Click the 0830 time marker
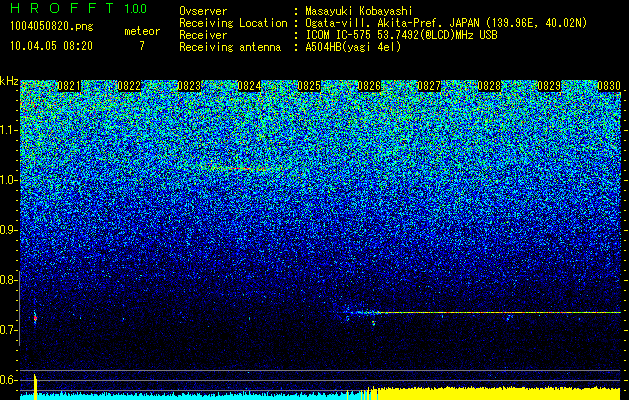Viewport: 629px width, 400px height. pyautogui.click(x=609, y=86)
